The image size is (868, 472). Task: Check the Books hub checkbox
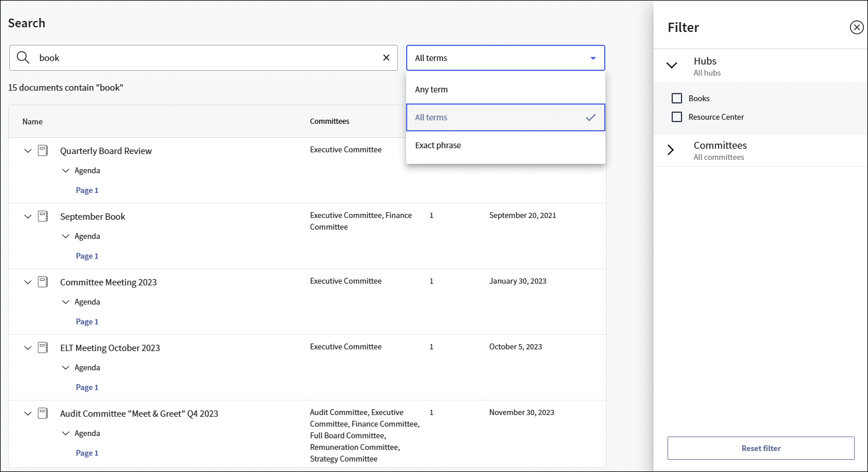click(677, 99)
